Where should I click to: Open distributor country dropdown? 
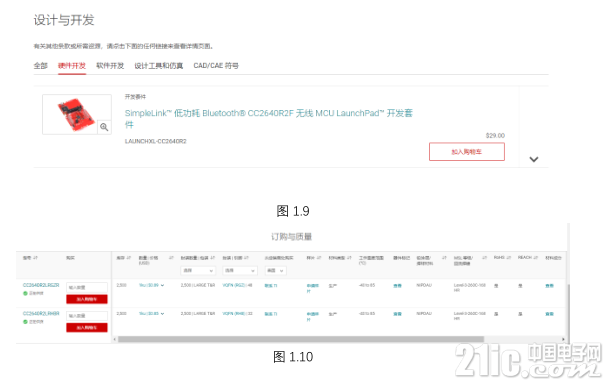tap(276, 270)
